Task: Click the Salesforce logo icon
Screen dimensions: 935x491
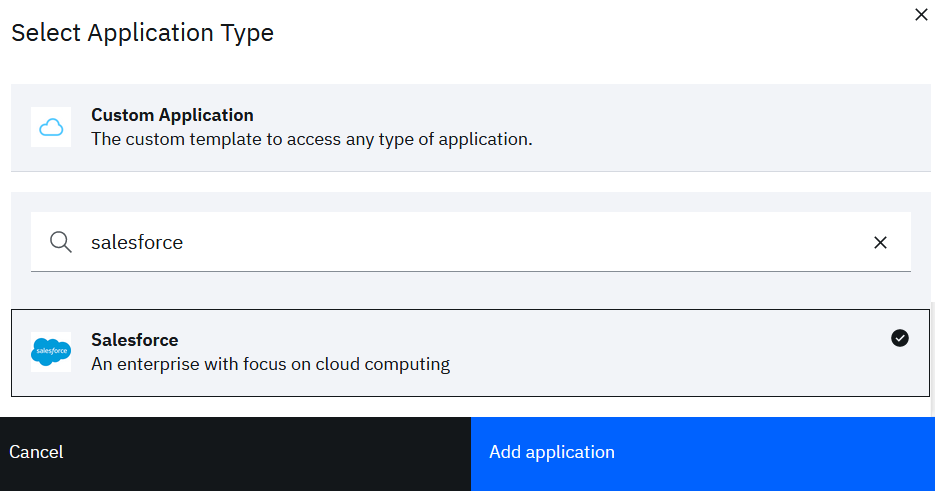Action: click(51, 352)
